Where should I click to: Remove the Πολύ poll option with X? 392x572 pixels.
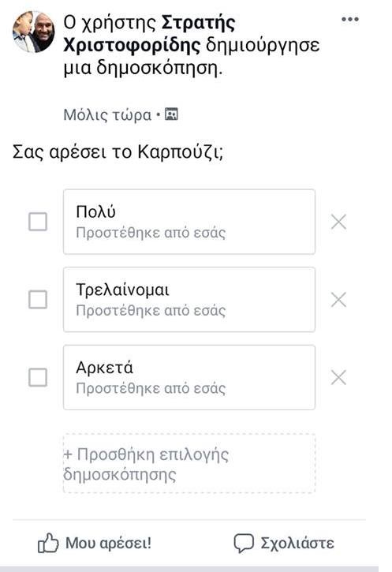pos(339,222)
